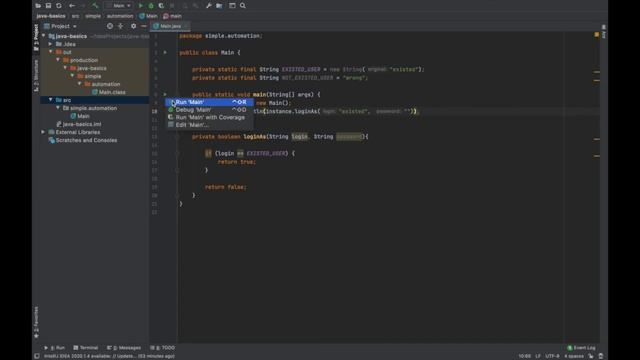The height and width of the screenshot is (360, 640).
Task: Collapse the out folder
Action: click(x=51, y=52)
